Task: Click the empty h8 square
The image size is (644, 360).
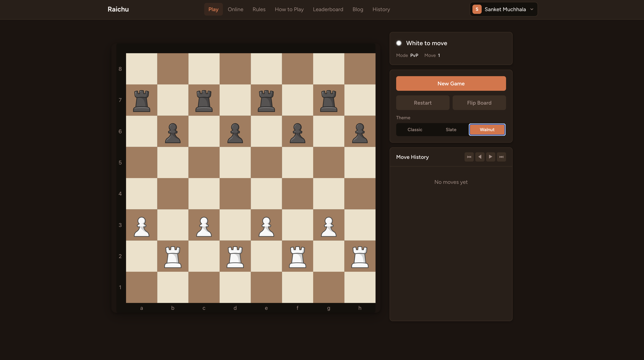Action: point(360,69)
